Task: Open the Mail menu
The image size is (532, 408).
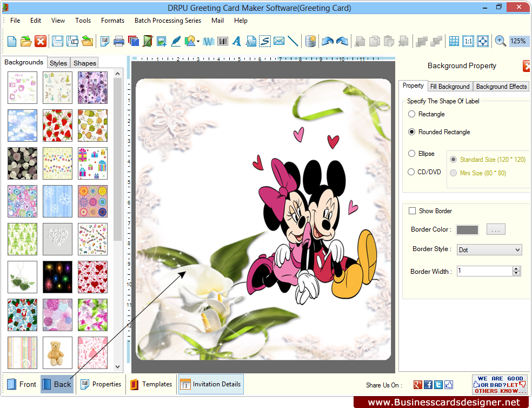Action: click(x=217, y=21)
